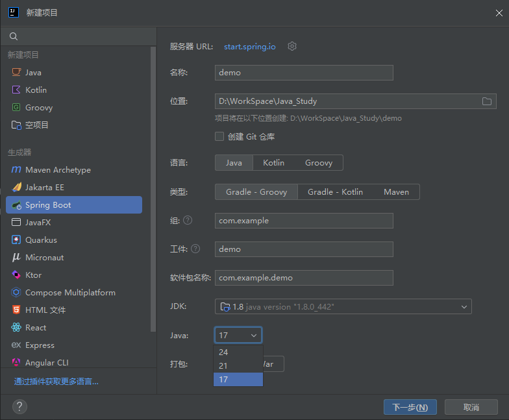Click the React atom icon

(16, 327)
